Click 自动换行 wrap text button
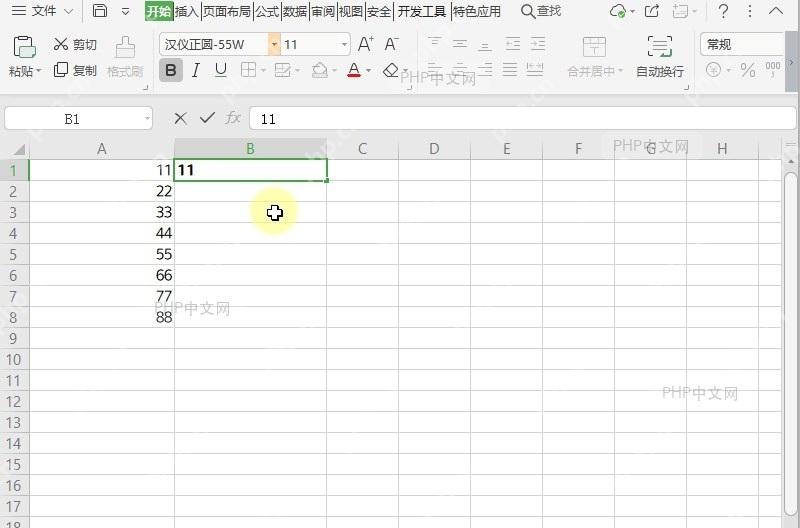The height and width of the screenshot is (528, 800). 660,57
